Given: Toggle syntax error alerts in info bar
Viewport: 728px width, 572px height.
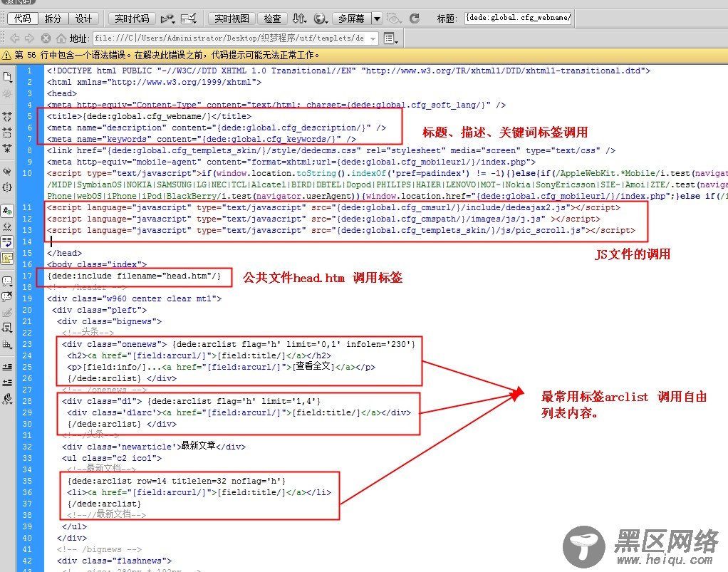Looking at the screenshot, I should (7, 258).
